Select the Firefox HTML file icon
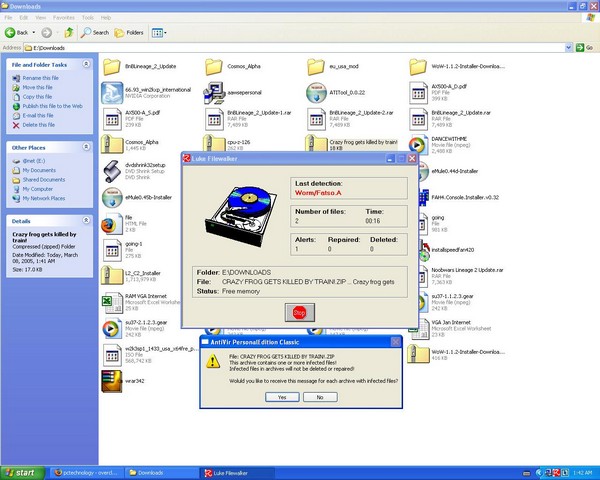 (111, 224)
